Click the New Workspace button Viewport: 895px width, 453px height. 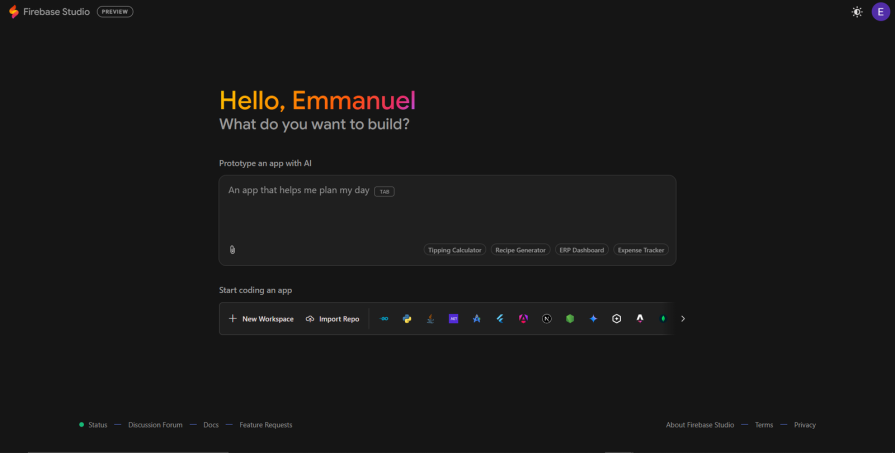tap(261, 319)
